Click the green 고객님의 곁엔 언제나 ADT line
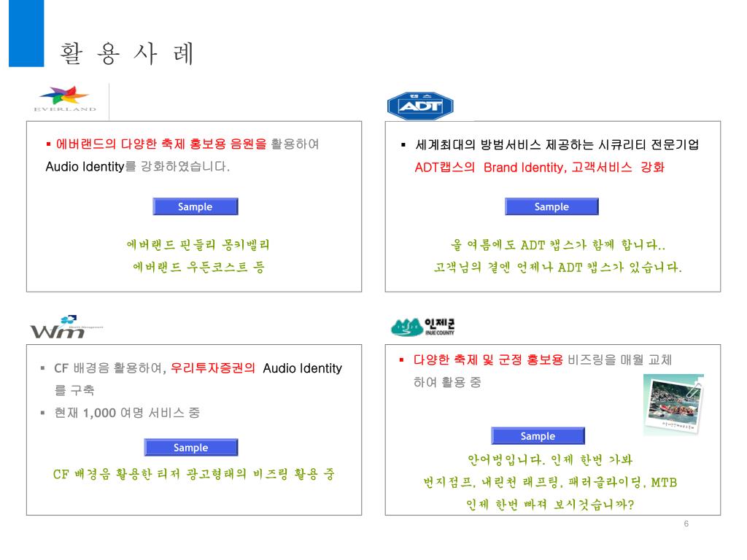 coord(557,267)
